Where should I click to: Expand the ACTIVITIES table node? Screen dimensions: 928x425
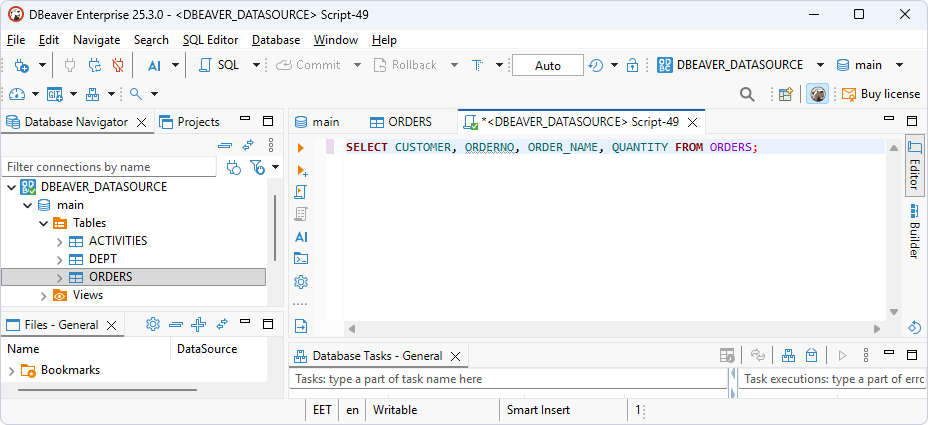(59, 242)
